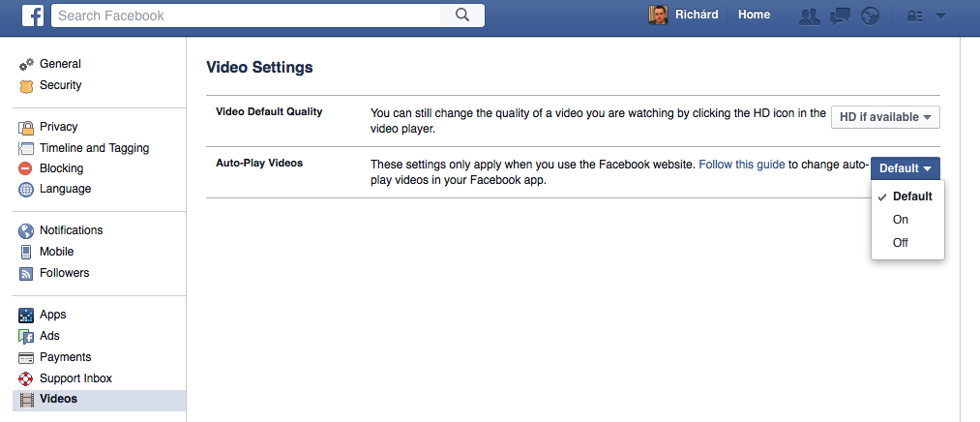Go to Privacy settings in the sidebar

58,127
